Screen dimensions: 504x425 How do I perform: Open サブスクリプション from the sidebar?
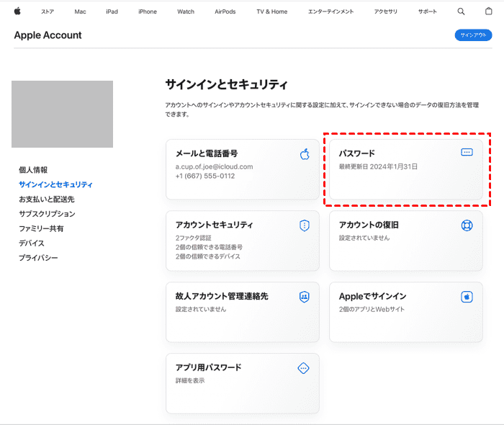47,214
